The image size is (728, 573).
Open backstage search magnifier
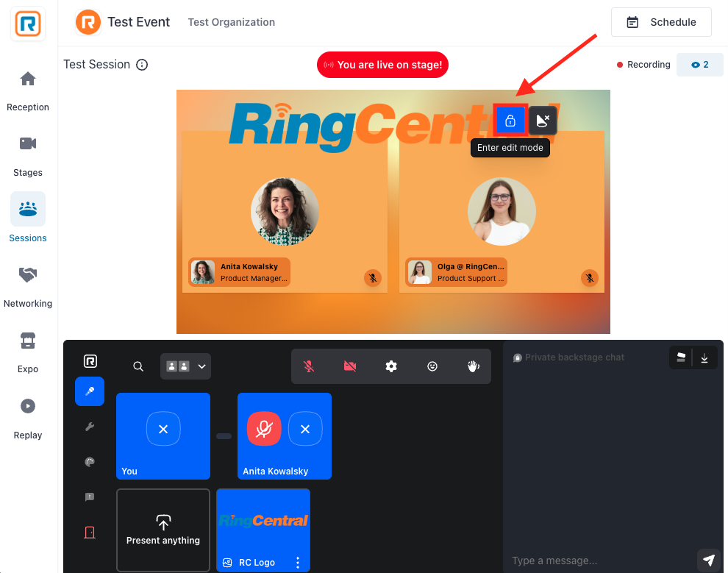click(x=138, y=366)
